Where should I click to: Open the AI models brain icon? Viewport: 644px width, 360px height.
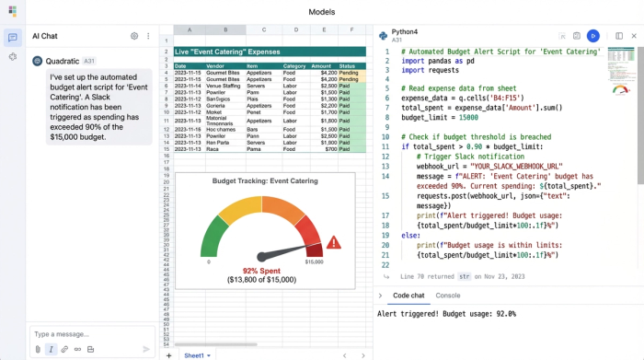[x=13, y=57]
